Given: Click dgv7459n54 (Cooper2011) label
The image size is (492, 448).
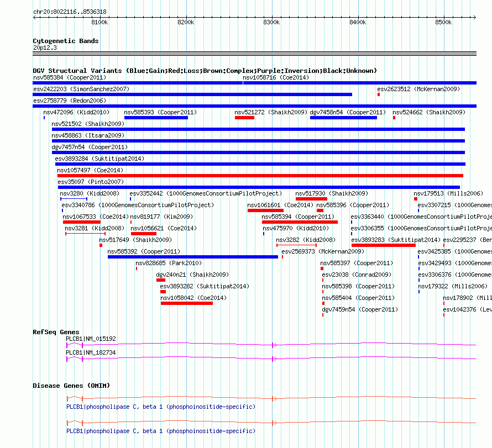Looking at the screenshot, I should click(x=360, y=309).
